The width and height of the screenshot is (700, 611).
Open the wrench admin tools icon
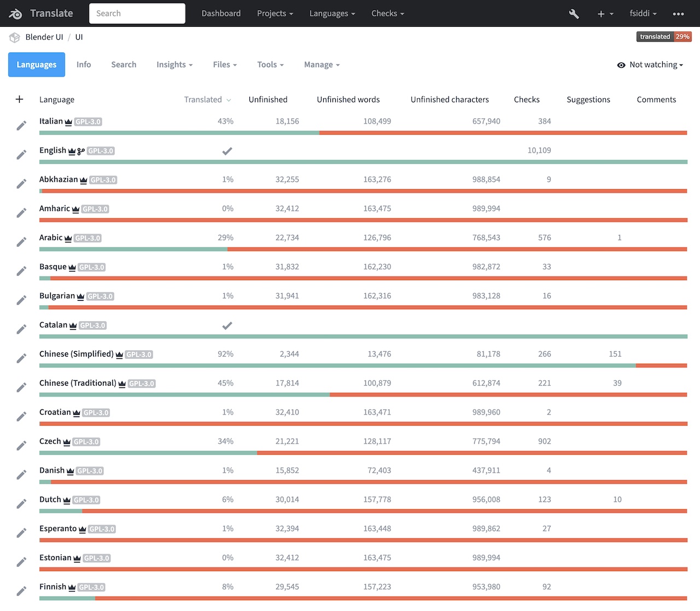(574, 14)
